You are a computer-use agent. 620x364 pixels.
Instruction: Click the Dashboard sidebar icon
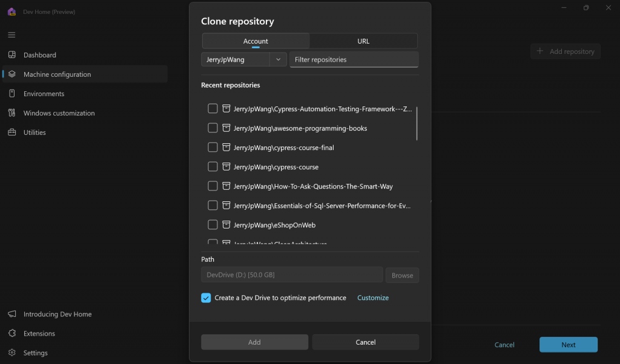click(x=12, y=54)
